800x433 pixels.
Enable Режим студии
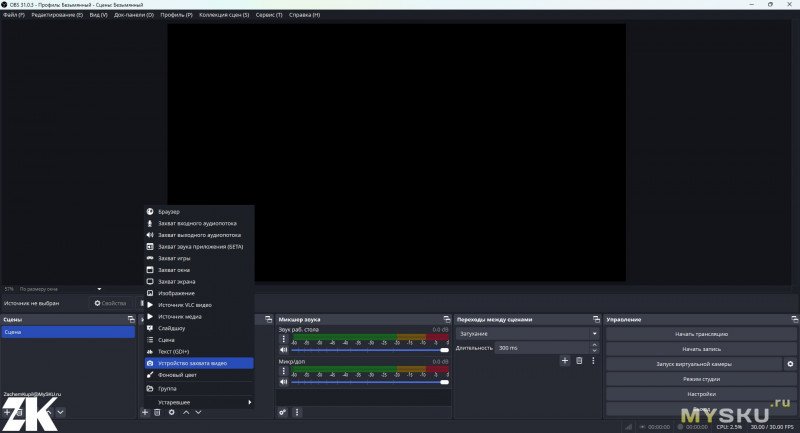coord(701,379)
